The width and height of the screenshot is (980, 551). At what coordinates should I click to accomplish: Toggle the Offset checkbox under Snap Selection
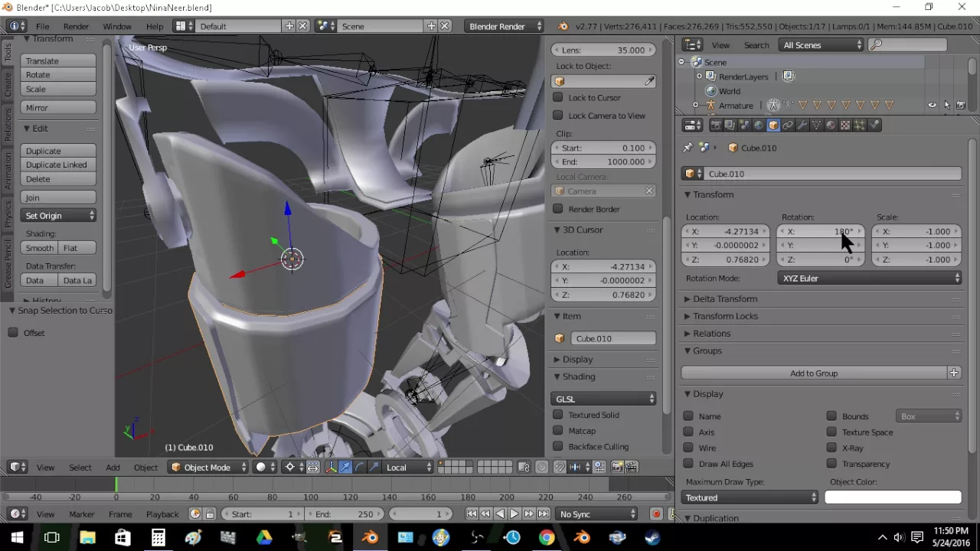click(x=13, y=333)
